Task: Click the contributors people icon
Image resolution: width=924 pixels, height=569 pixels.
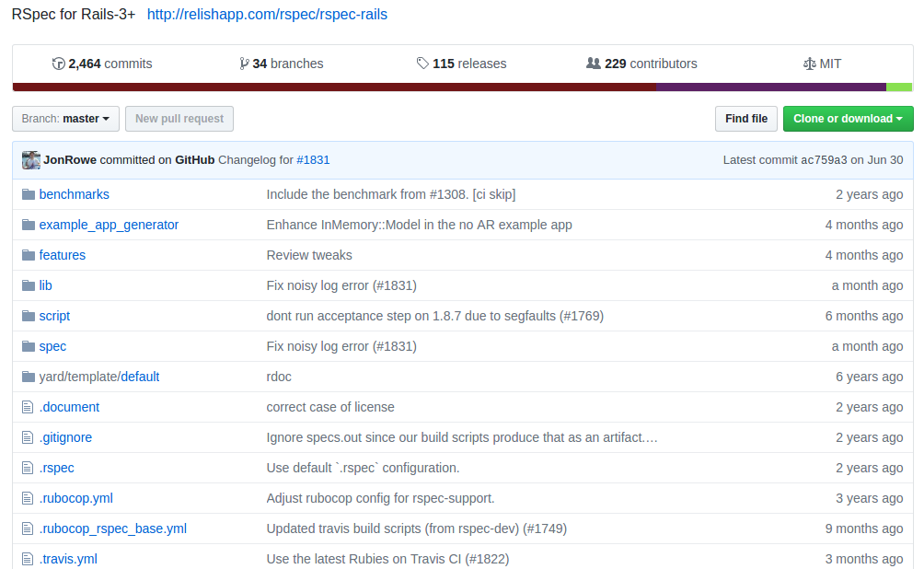Action: point(594,64)
